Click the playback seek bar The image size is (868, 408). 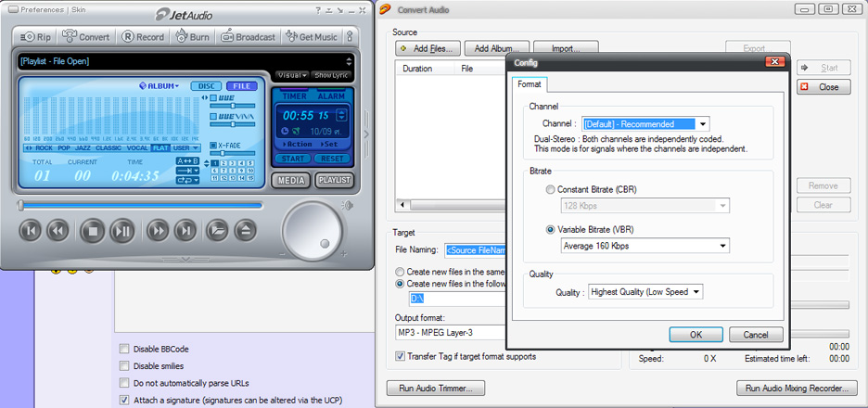(141, 206)
